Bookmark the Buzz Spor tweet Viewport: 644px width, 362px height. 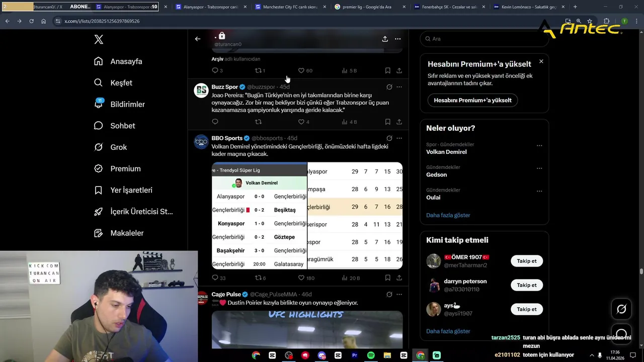click(x=387, y=122)
